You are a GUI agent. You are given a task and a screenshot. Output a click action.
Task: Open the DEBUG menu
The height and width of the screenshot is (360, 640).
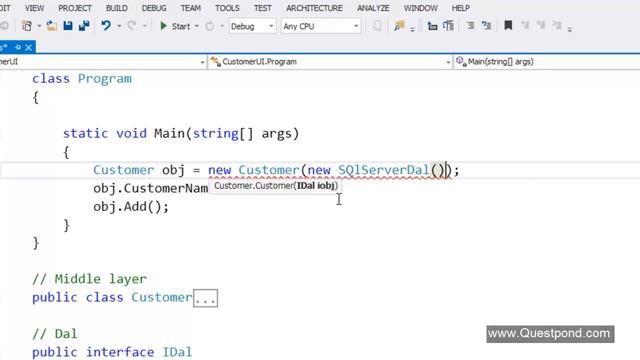pyautogui.click(x=154, y=8)
